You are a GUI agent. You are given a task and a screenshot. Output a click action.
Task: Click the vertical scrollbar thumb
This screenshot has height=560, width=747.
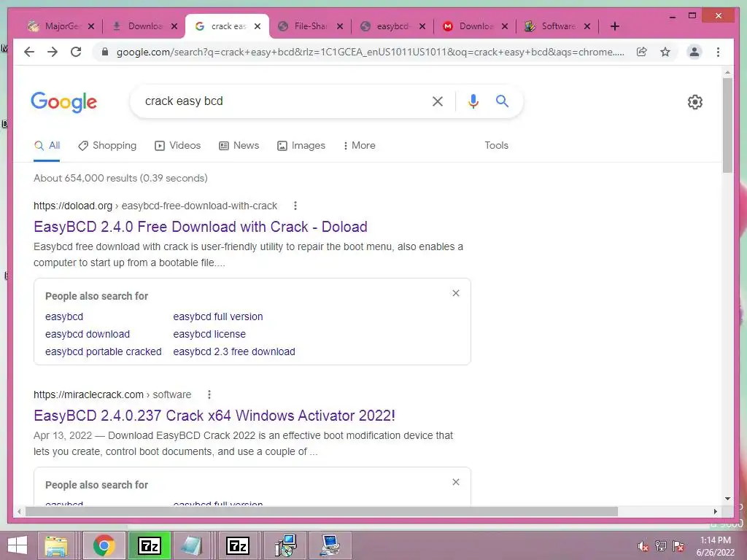tap(727, 125)
